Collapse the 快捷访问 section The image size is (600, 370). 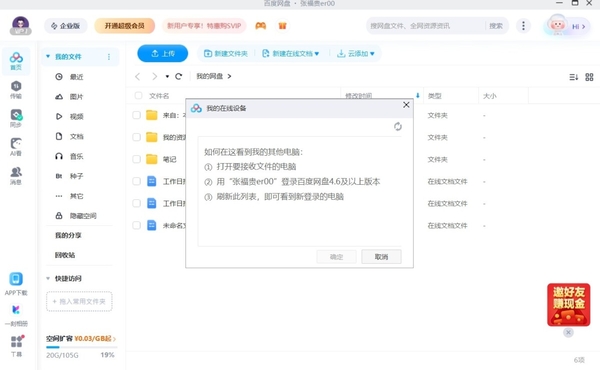(x=48, y=278)
